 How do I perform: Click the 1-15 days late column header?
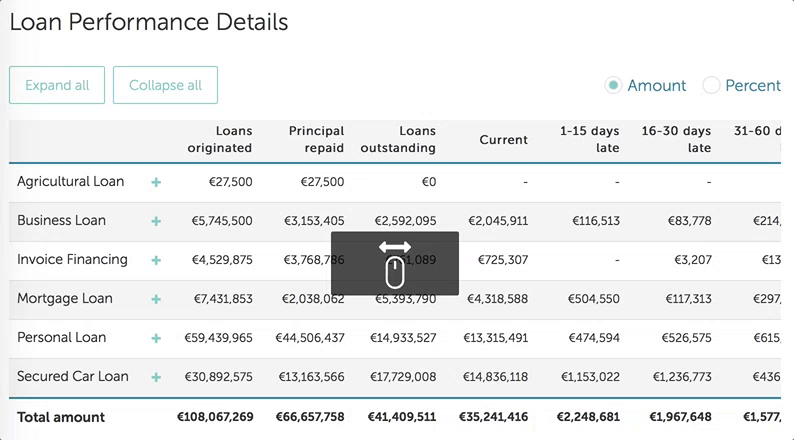pyautogui.click(x=590, y=140)
